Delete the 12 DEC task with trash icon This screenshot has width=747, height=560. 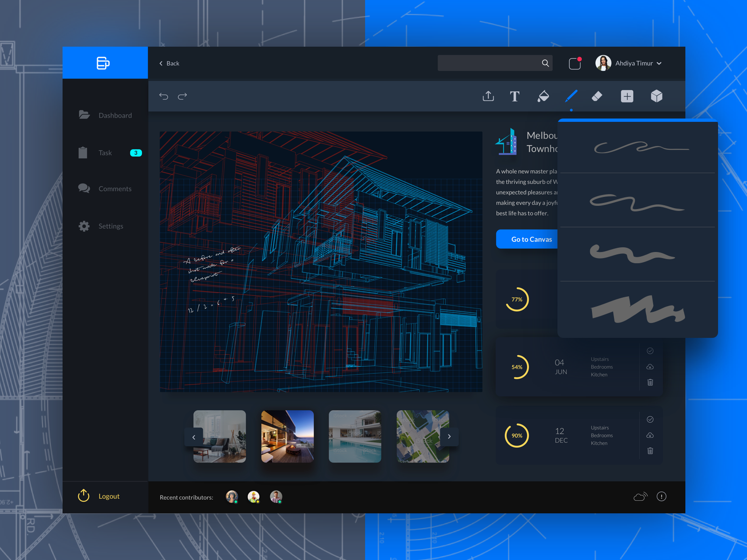pos(650,451)
